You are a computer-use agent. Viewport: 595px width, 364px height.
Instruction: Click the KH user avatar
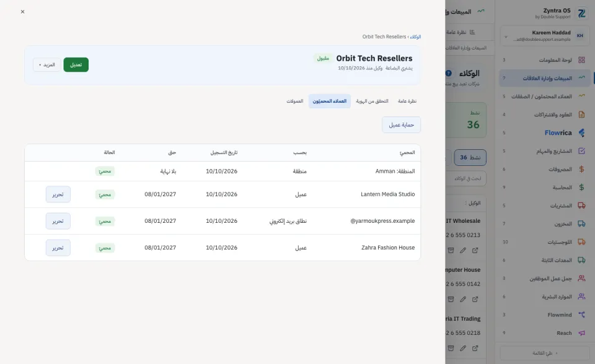(580, 36)
